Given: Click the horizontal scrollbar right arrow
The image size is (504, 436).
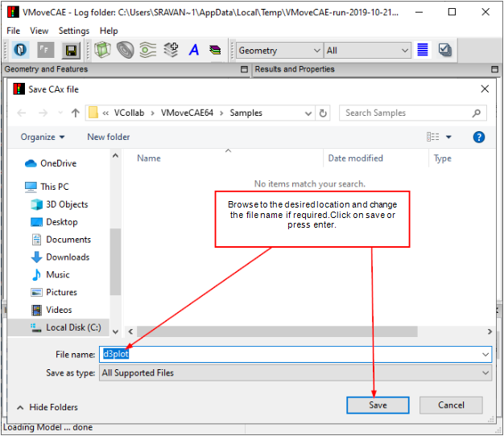Looking at the screenshot, I should tap(490, 331).
